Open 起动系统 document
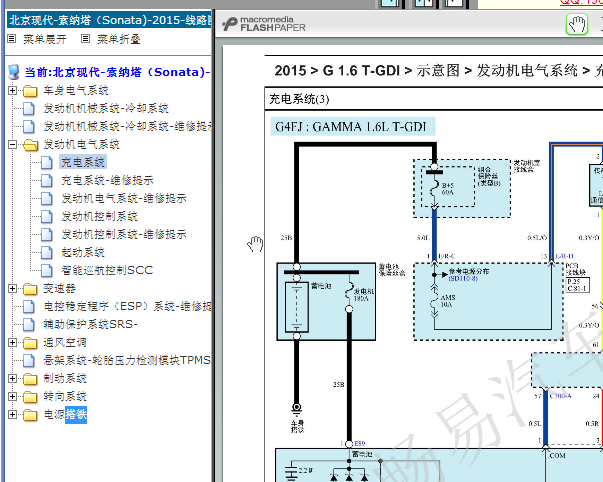 tap(83, 252)
